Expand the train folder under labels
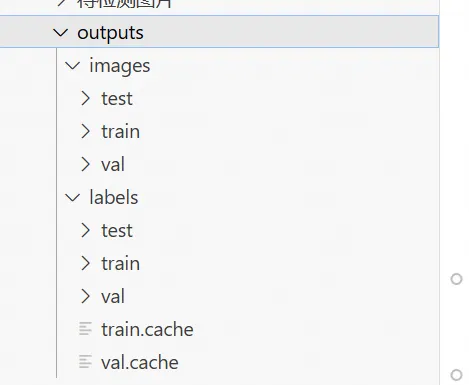The width and height of the screenshot is (469, 385). [x=86, y=263]
